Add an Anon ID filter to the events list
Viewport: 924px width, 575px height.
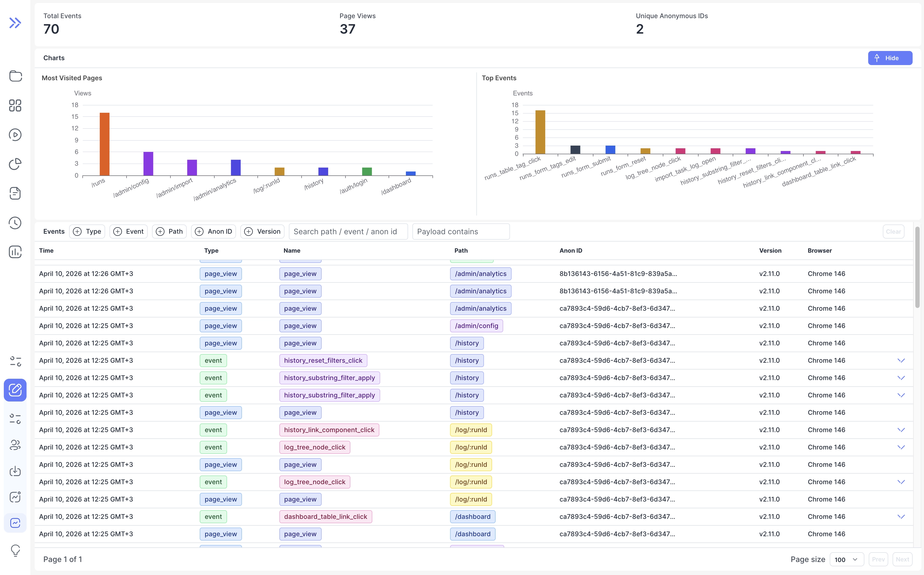pos(213,231)
